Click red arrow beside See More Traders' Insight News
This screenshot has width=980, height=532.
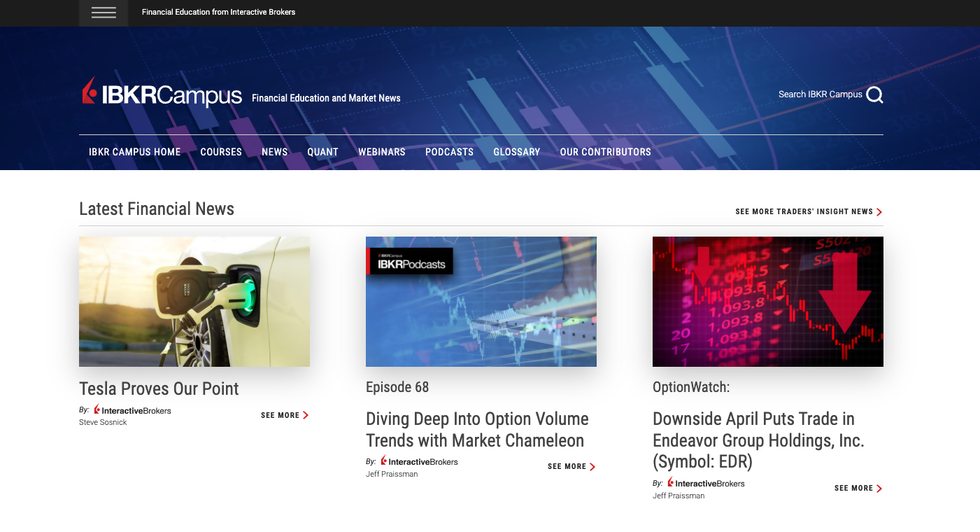879,212
